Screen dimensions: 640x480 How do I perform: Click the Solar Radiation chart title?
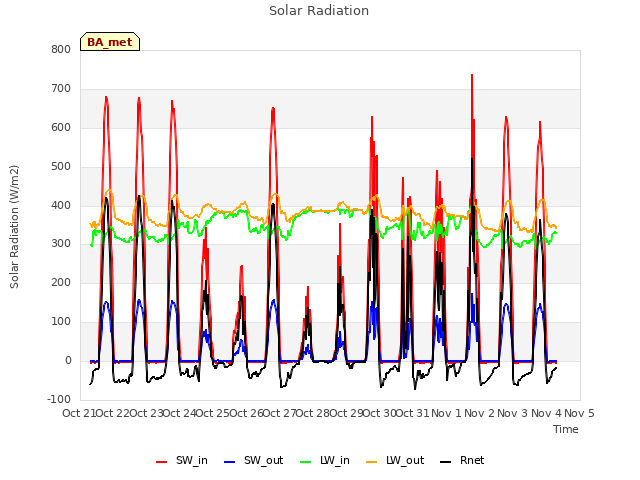click(319, 11)
